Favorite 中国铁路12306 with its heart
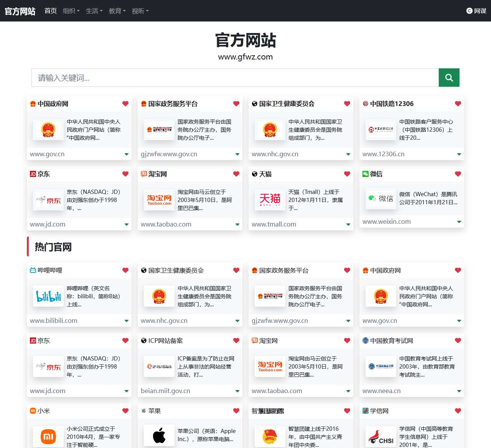 [x=458, y=104]
